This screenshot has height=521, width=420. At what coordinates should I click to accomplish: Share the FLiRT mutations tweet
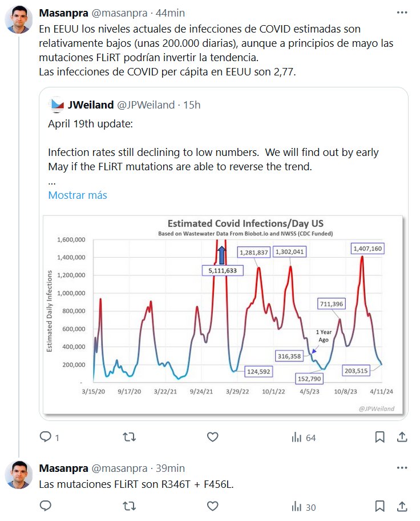tap(402, 506)
